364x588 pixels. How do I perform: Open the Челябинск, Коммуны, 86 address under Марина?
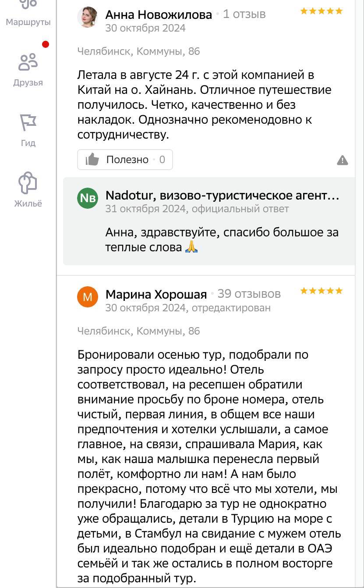(138, 331)
